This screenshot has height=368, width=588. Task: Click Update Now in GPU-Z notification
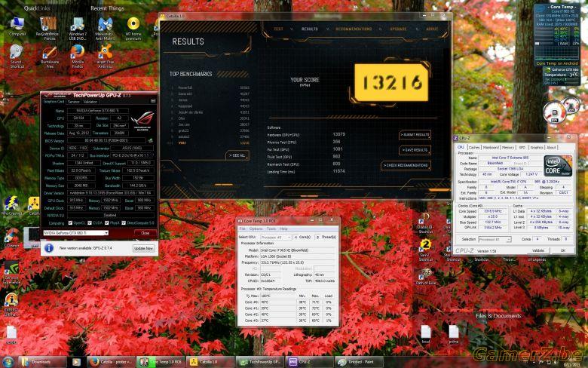coord(144,248)
